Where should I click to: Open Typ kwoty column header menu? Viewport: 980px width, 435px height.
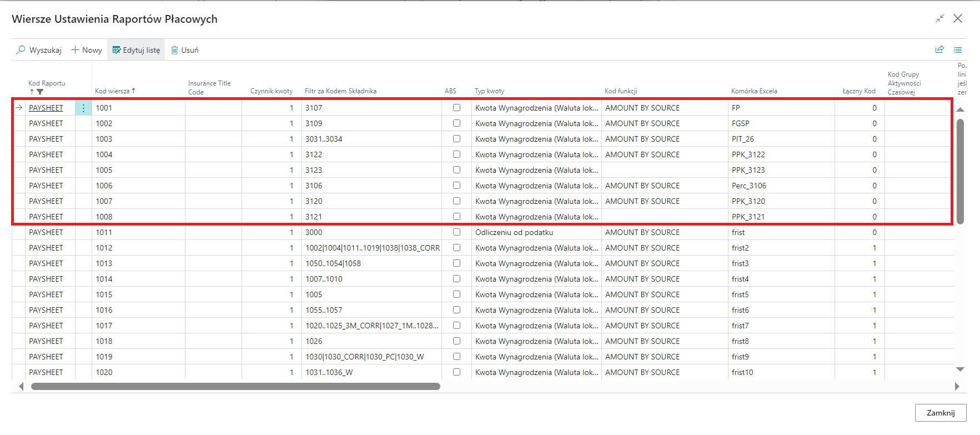coord(489,91)
